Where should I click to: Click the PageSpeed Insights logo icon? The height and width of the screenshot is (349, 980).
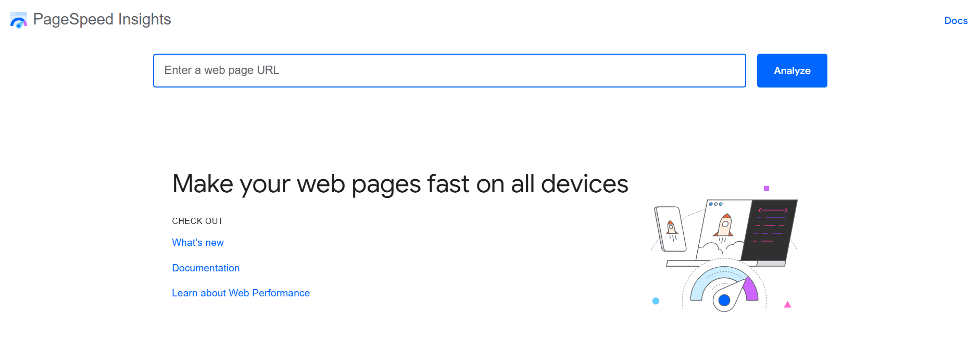pos(18,20)
